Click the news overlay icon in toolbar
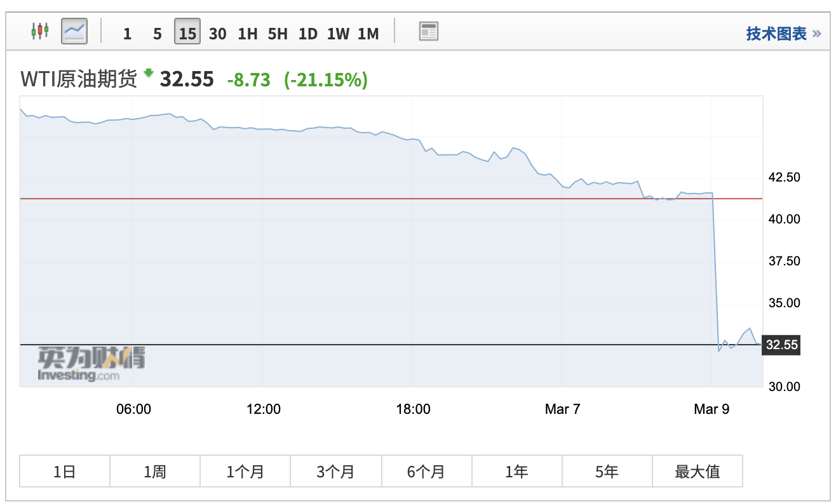Viewport: 836px width, 504px height. pyautogui.click(x=429, y=31)
